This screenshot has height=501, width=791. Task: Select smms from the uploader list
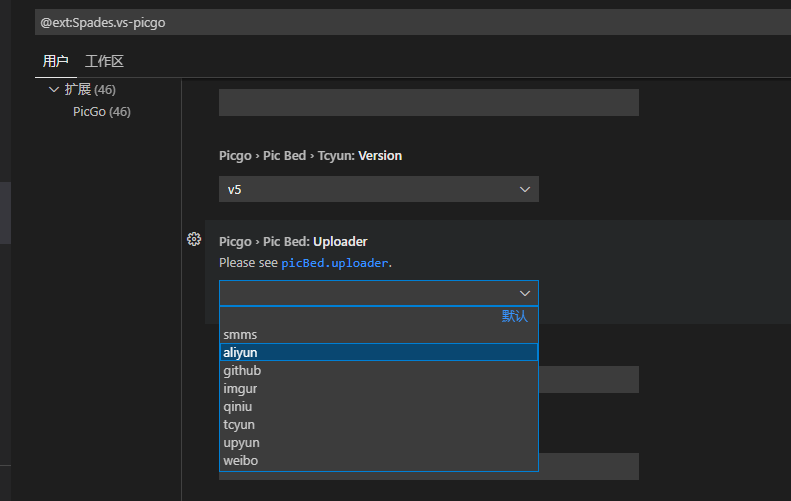[x=378, y=335]
